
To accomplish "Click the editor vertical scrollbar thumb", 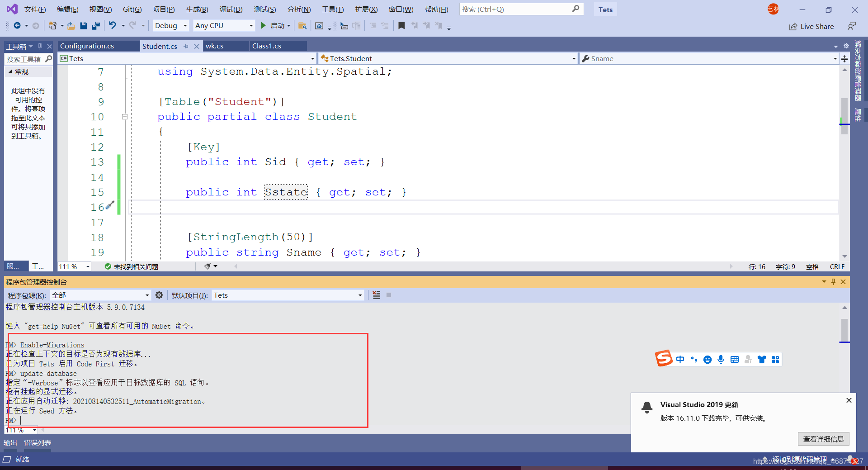I will [x=844, y=116].
